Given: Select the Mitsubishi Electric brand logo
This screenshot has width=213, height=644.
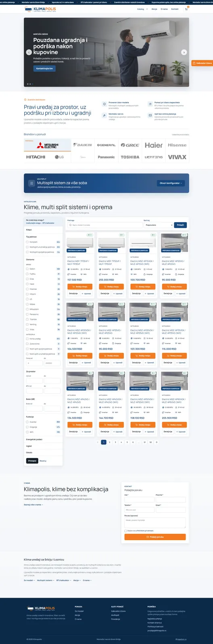Looking at the screenshot, I should click(x=48, y=145).
